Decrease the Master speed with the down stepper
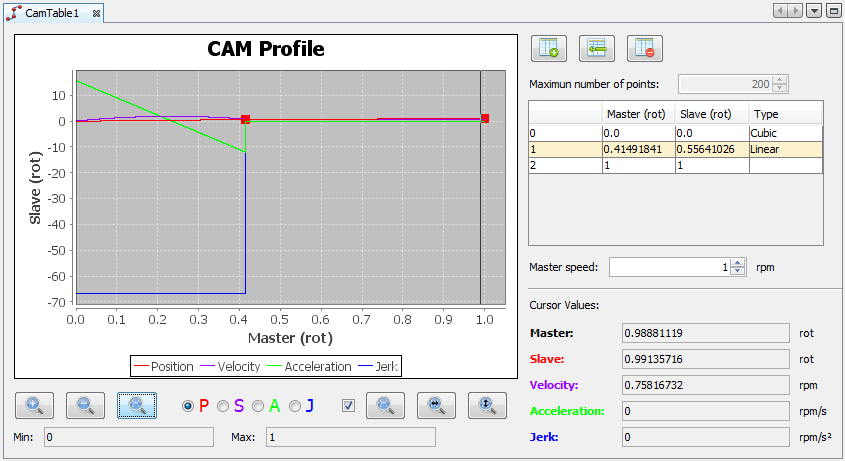 [738, 271]
